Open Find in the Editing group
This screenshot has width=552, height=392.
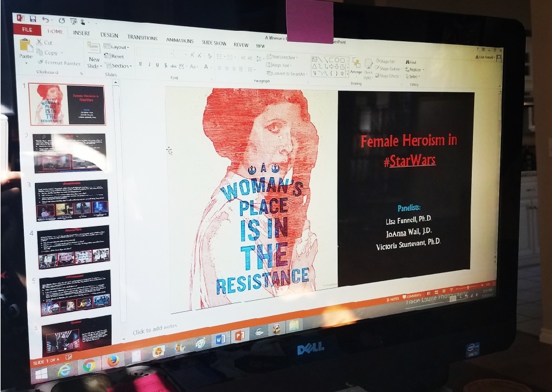click(x=411, y=62)
